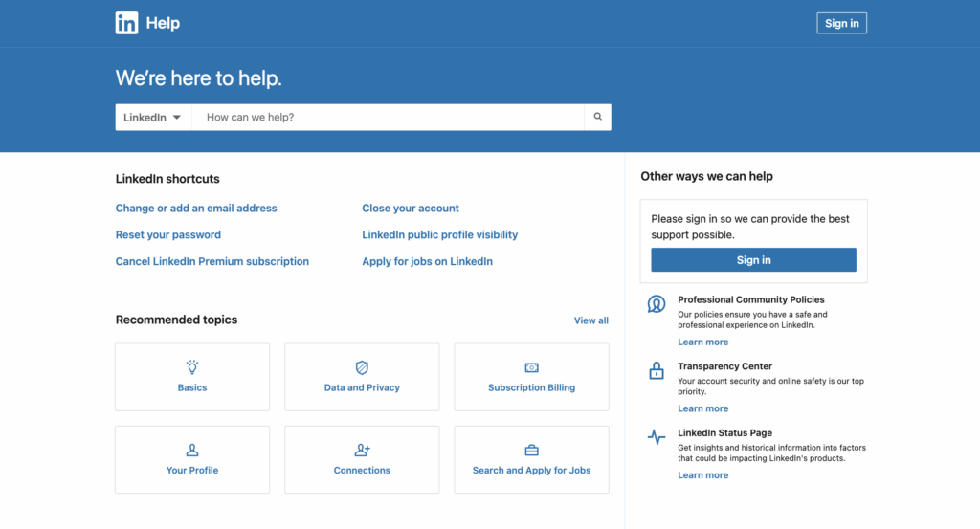This screenshot has width=980, height=529.
Task: Click the 'We're here to help.' heading
Action: point(199,78)
